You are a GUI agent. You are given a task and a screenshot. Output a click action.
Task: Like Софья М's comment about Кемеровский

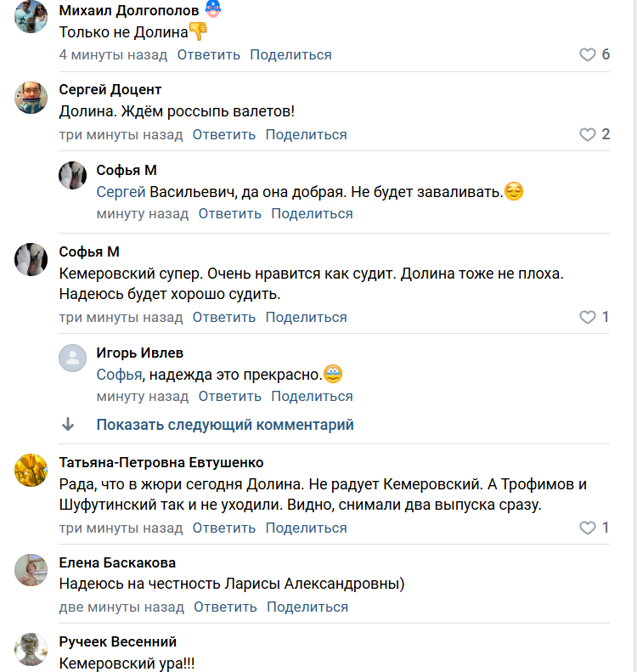pos(588,317)
